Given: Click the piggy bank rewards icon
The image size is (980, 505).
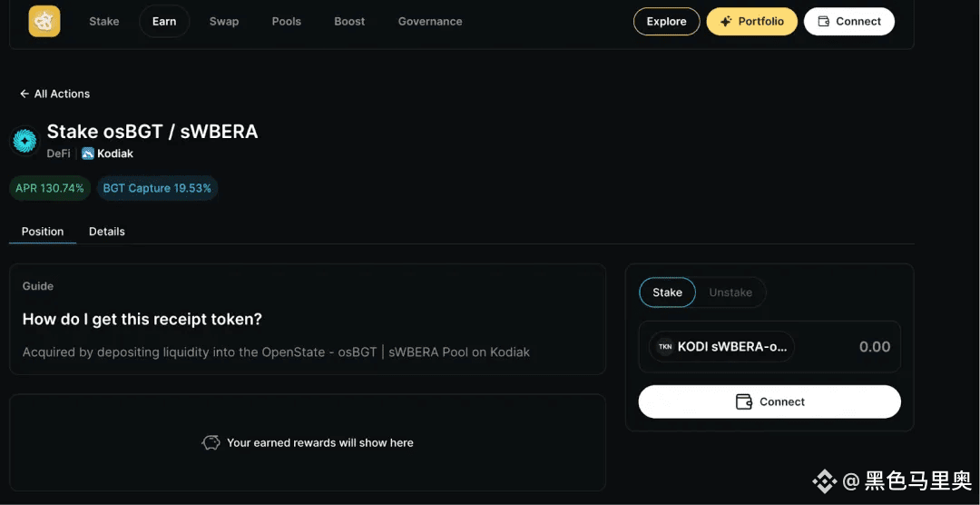Looking at the screenshot, I should click(211, 442).
